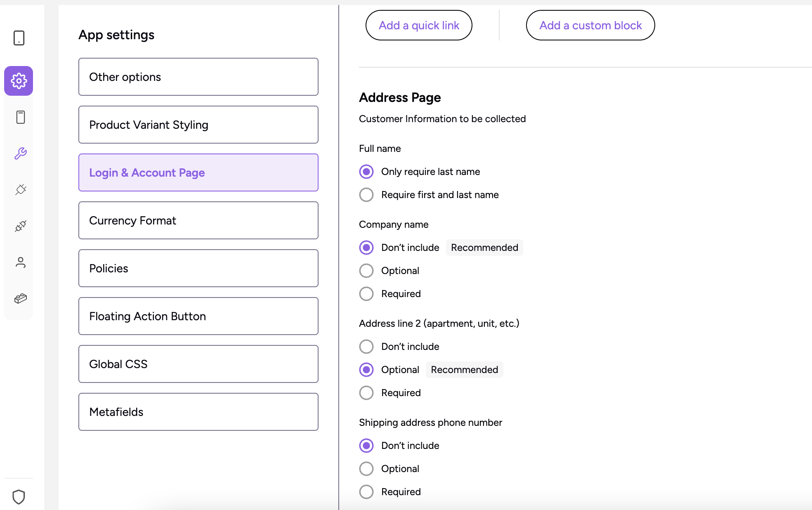Open the mobile device icon in sidebar

[x=19, y=38]
